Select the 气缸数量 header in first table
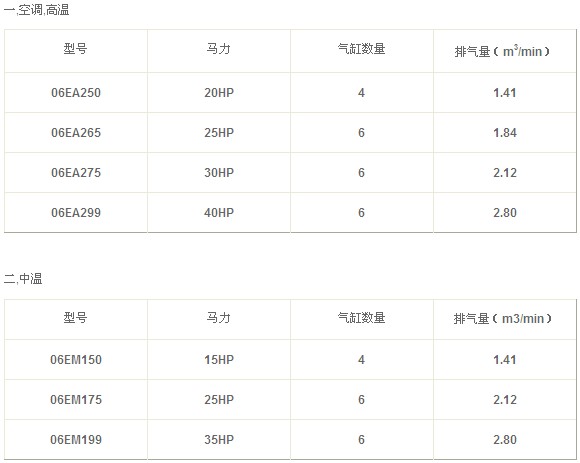The image size is (580, 463). pos(362,49)
